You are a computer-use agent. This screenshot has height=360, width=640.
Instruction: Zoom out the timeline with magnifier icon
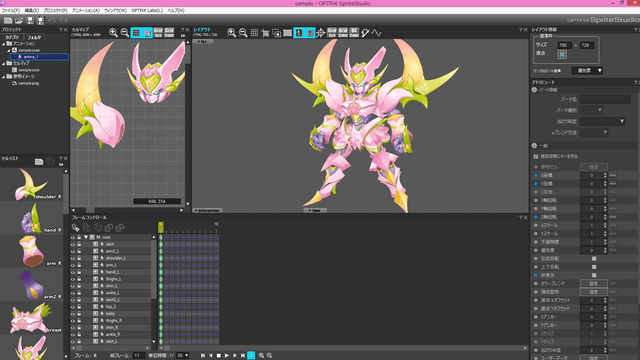pos(269,356)
